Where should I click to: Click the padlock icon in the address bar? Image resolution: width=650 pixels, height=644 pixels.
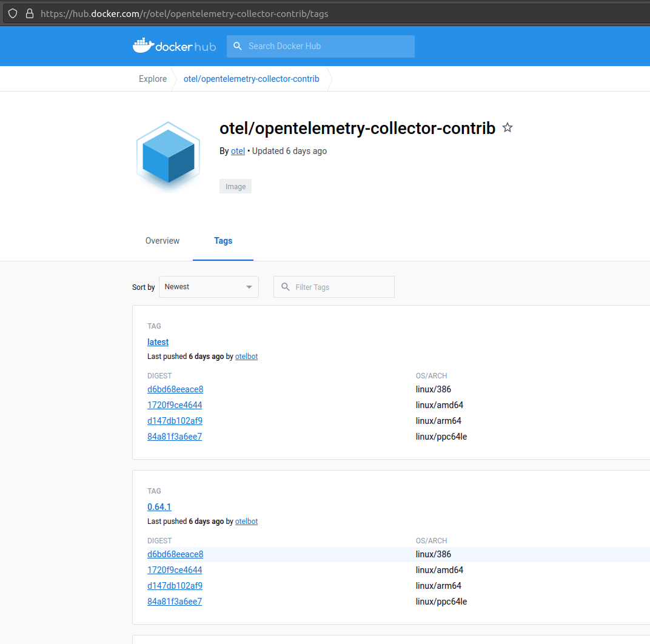[x=29, y=13]
